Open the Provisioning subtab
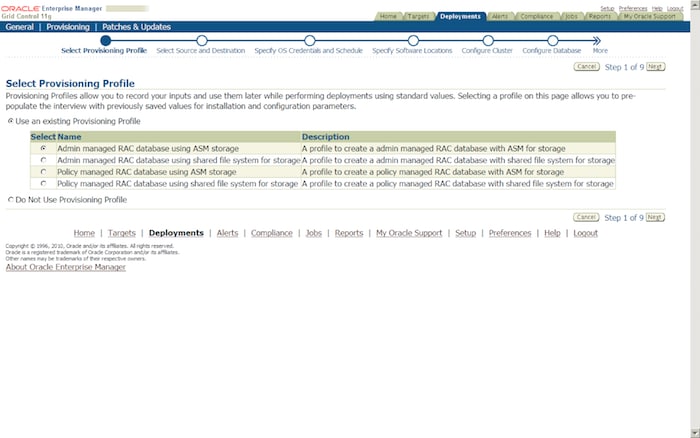700x438 pixels. (x=68, y=27)
